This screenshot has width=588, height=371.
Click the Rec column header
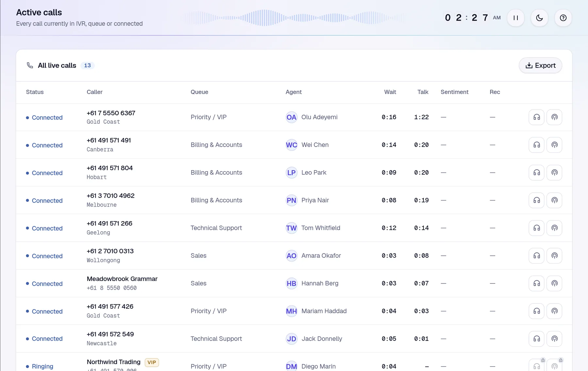coord(495,92)
